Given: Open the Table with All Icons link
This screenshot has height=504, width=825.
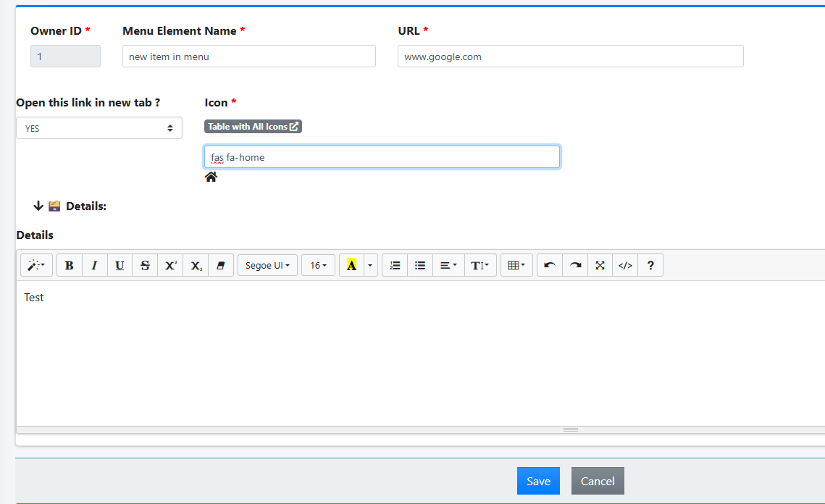Looking at the screenshot, I should (x=253, y=127).
